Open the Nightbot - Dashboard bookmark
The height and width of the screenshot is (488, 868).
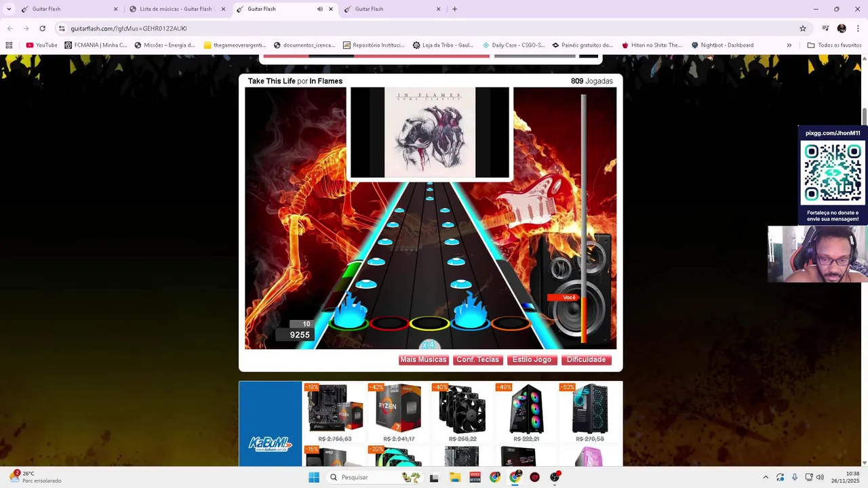click(722, 45)
